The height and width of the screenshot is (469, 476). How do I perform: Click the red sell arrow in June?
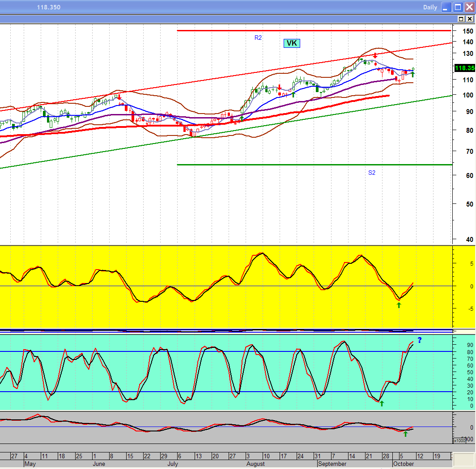pos(119,97)
